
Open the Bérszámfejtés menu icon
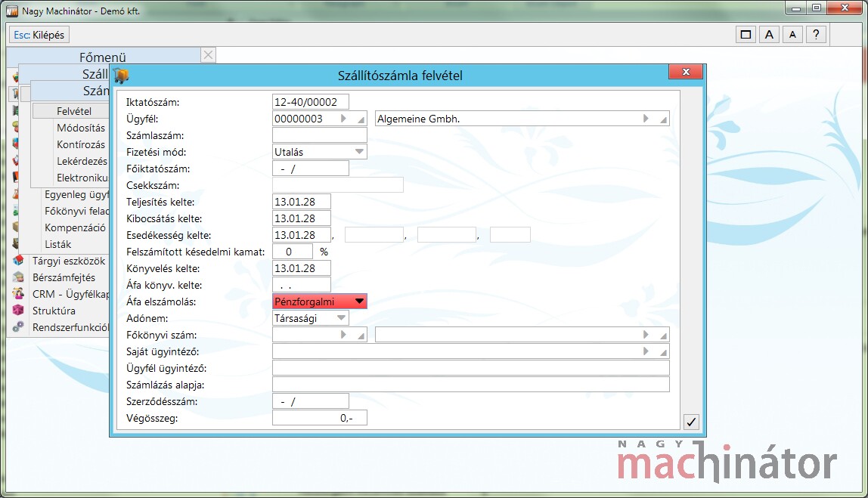tap(18, 277)
